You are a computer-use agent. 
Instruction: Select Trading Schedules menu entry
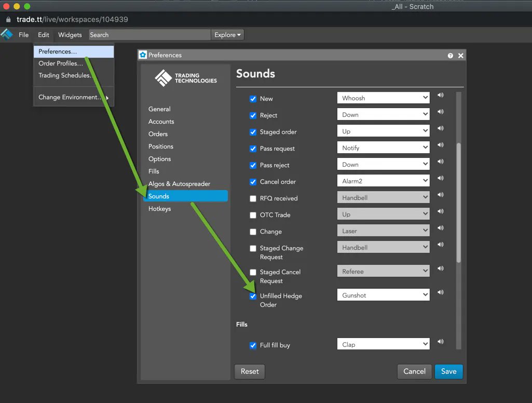coord(74,75)
